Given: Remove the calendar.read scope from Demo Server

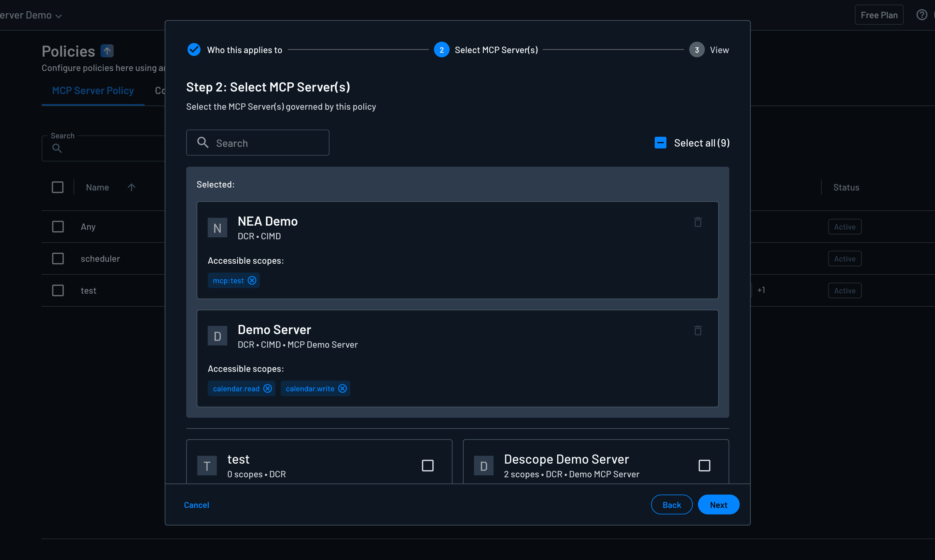Looking at the screenshot, I should tap(268, 388).
